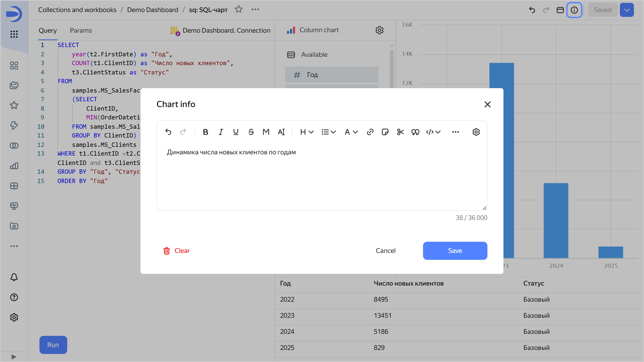
Task: Show more toolbar actions ellipsis
Action: coord(455,132)
